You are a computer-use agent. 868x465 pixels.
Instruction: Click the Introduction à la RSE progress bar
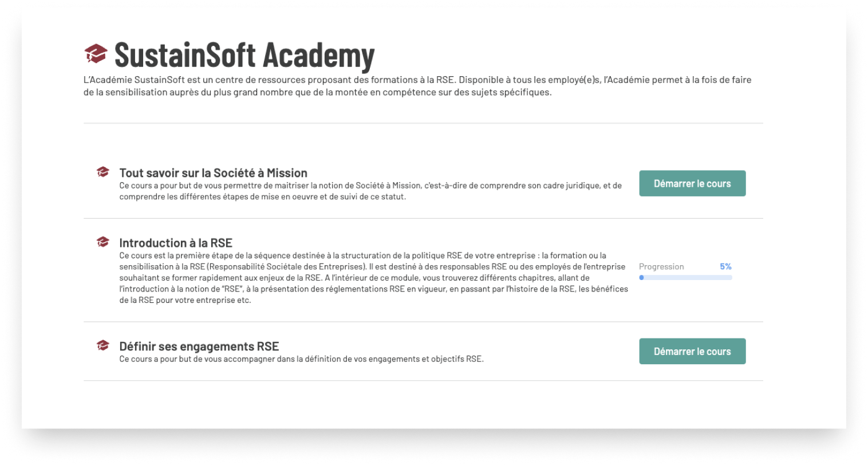[685, 278]
